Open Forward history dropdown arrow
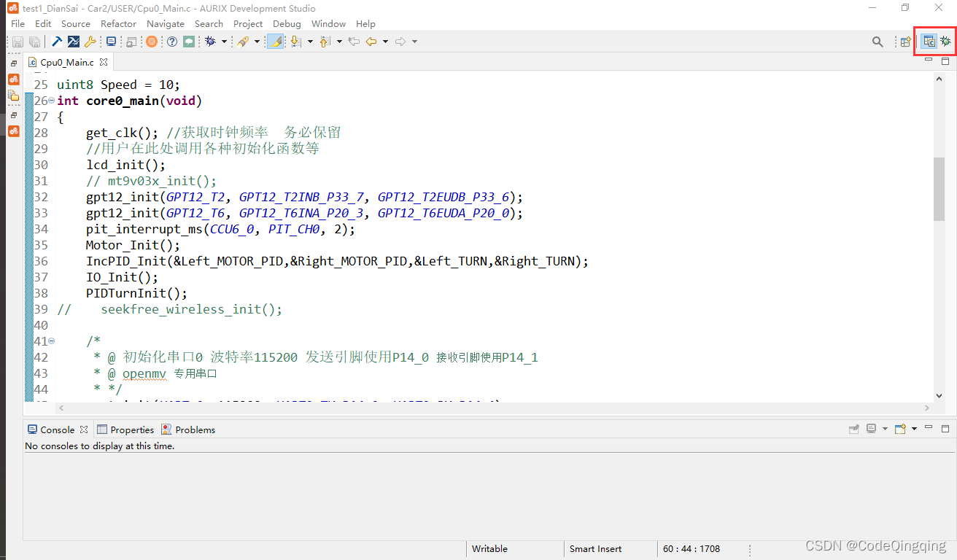The height and width of the screenshot is (560, 957). tap(414, 42)
